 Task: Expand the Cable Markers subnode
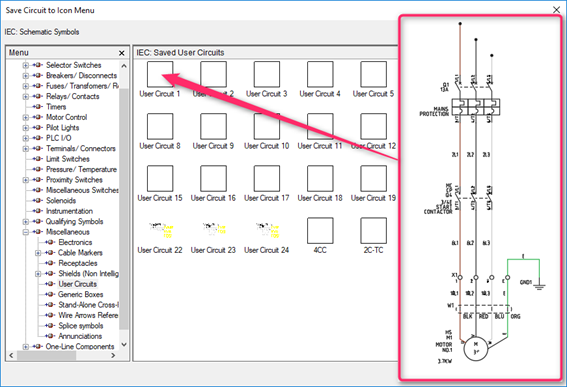(x=38, y=253)
